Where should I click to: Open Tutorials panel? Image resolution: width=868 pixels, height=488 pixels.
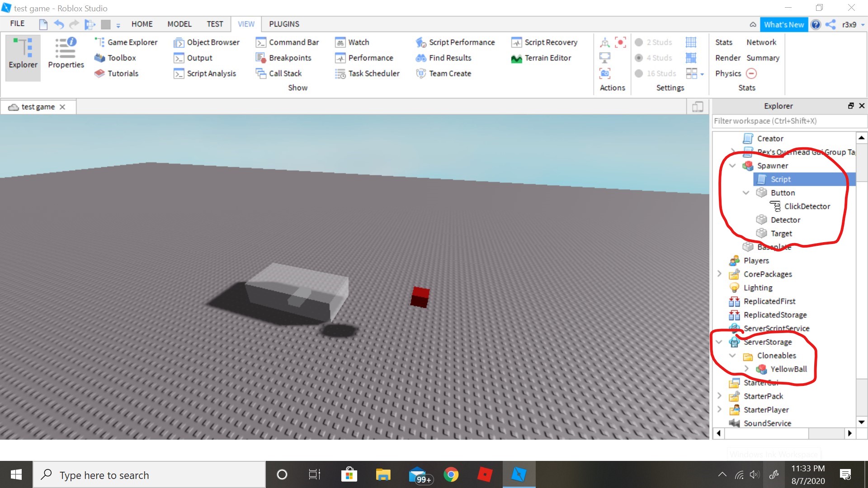pos(116,73)
